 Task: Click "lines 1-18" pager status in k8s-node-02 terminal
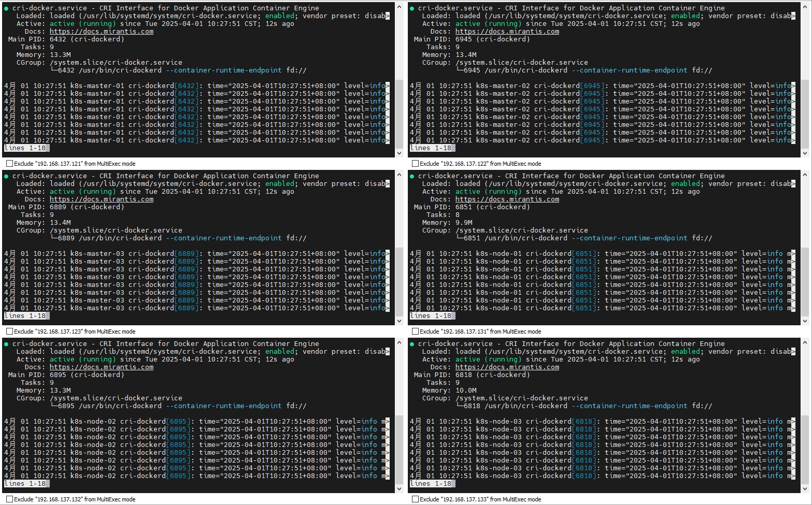(x=25, y=484)
